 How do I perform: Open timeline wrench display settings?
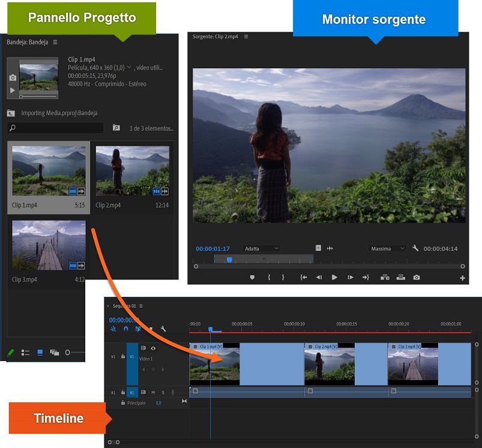pos(163,329)
